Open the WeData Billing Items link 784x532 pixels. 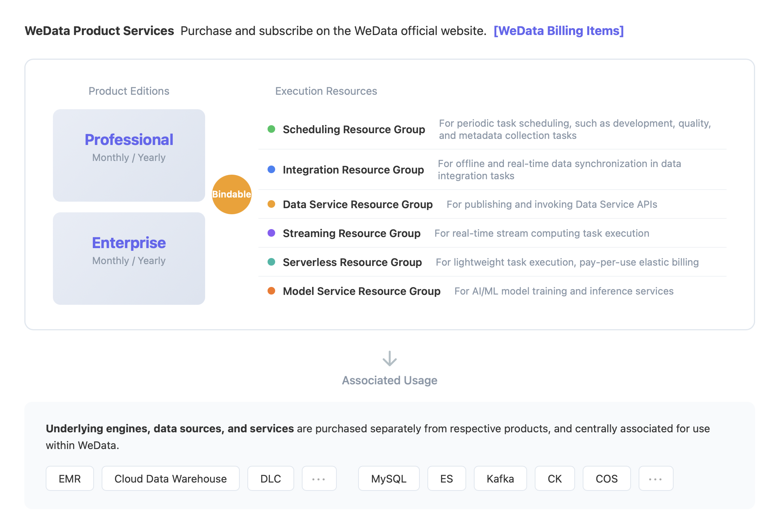click(x=558, y=31)
